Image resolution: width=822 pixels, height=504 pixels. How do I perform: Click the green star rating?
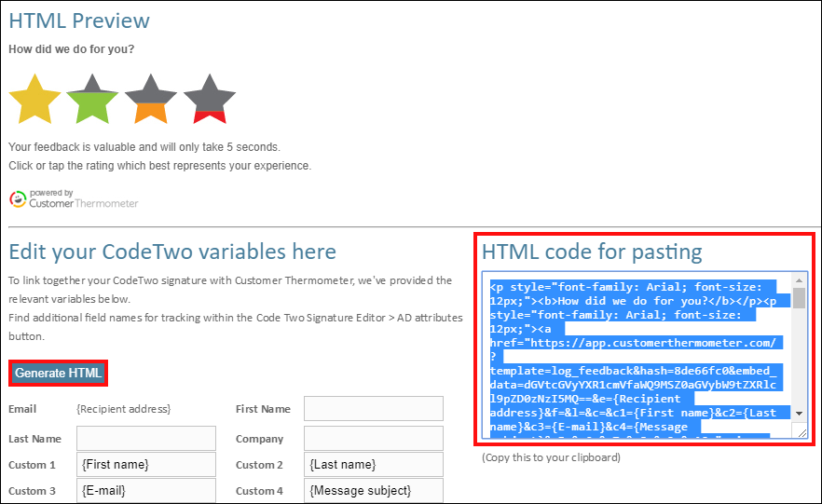click(x=93, y=100)
